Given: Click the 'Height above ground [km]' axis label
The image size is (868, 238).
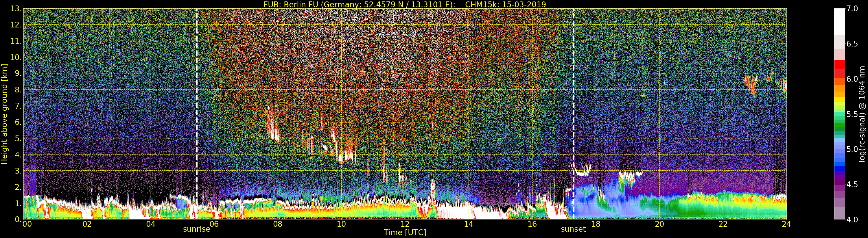Looking at the screenshot, I should point(4,114).
